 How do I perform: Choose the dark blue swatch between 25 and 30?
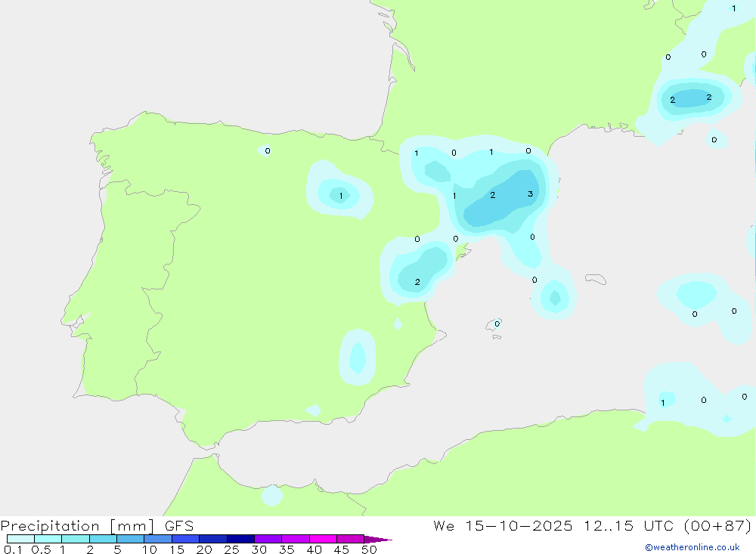pyautogui.click(x=240, y=539)
